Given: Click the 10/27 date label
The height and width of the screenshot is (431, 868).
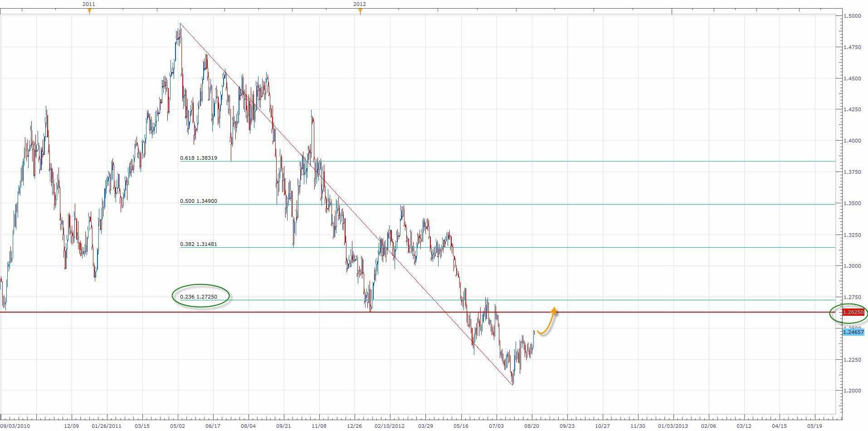Looking at the screenshot, I should [x=603, y=426].
